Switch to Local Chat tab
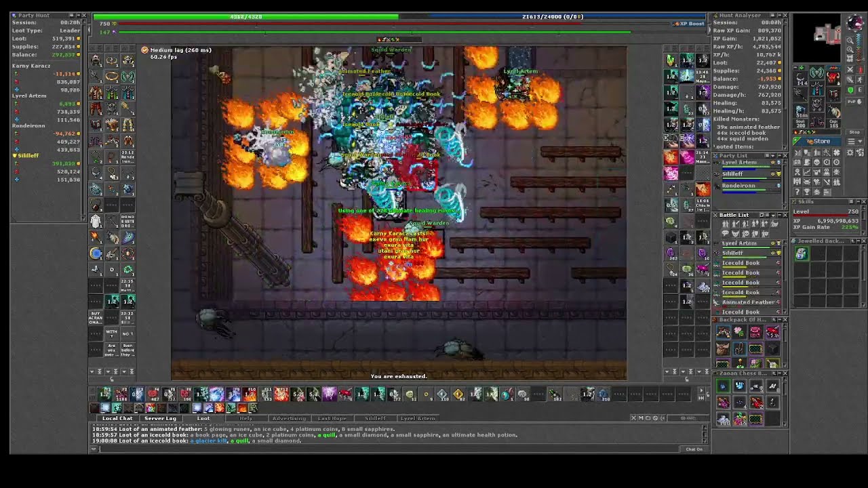Screen dimensions: 868x488 (117, 418)
